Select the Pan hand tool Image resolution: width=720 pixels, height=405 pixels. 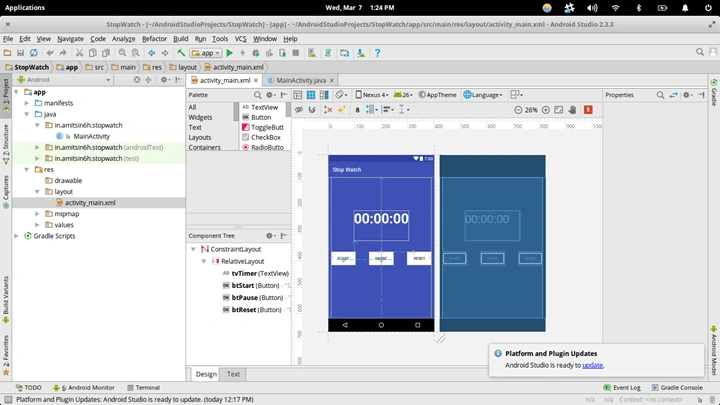572,110
